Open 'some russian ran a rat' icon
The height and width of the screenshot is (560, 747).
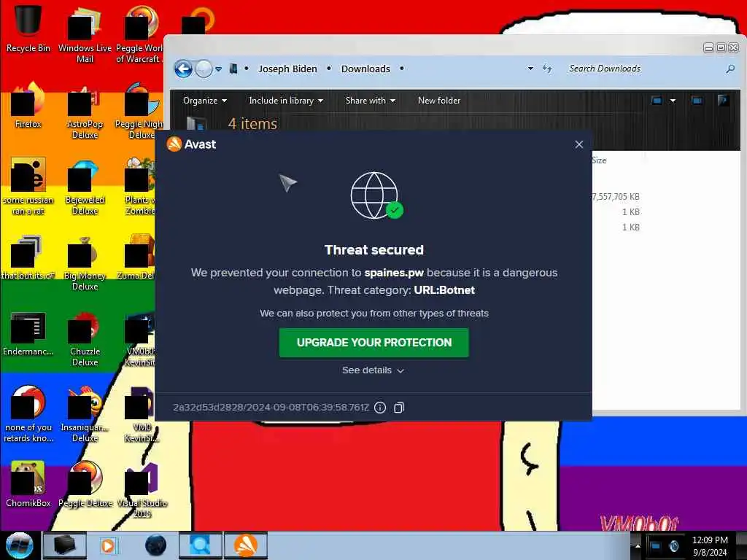tap(28, 187)
